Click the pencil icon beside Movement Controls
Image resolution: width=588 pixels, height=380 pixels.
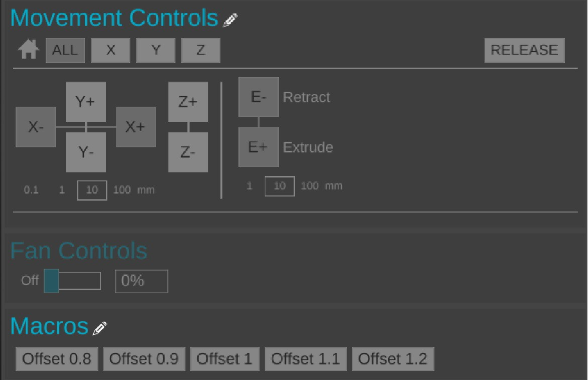(230, 21)
